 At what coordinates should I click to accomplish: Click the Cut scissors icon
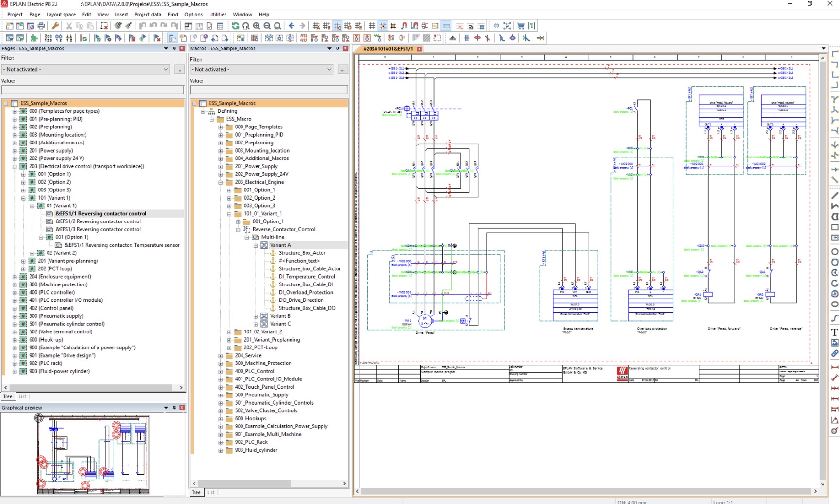[69, 26]
